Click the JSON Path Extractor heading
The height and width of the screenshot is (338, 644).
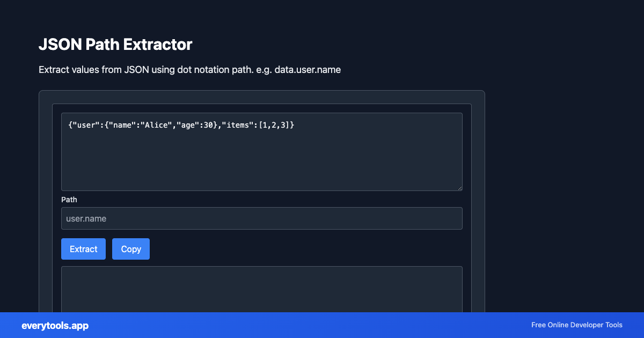point(115,45)
